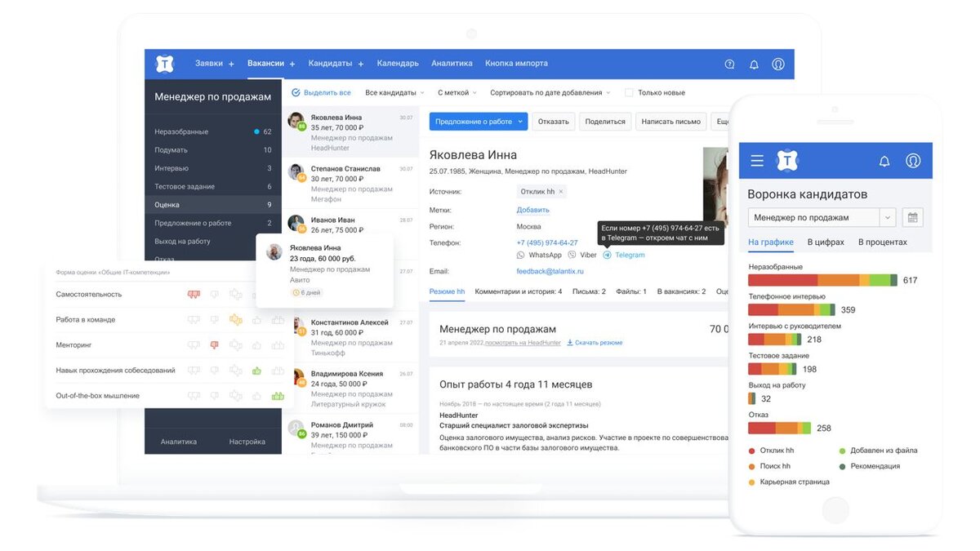Open the Менеджер по продажам dropdown on phone
980x551 pixels.
pyautogui.click(x=822, y=218)
